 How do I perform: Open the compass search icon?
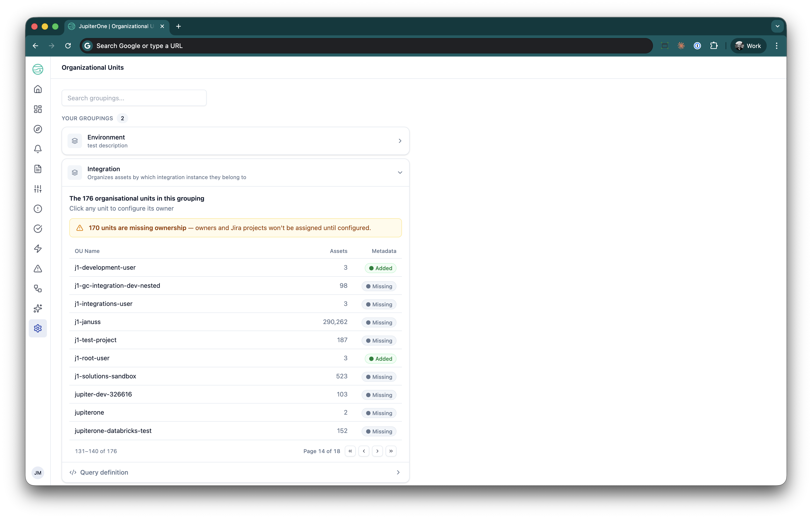tap(38, 129)
